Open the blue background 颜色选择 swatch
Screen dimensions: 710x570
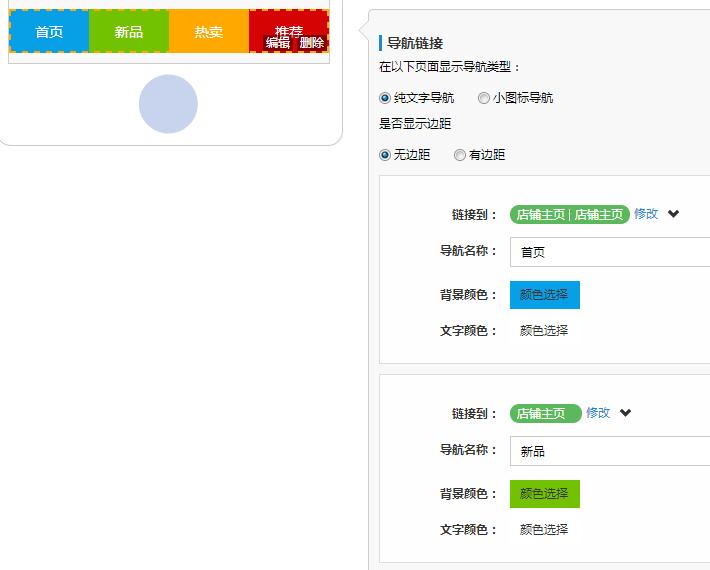point(544,295)
